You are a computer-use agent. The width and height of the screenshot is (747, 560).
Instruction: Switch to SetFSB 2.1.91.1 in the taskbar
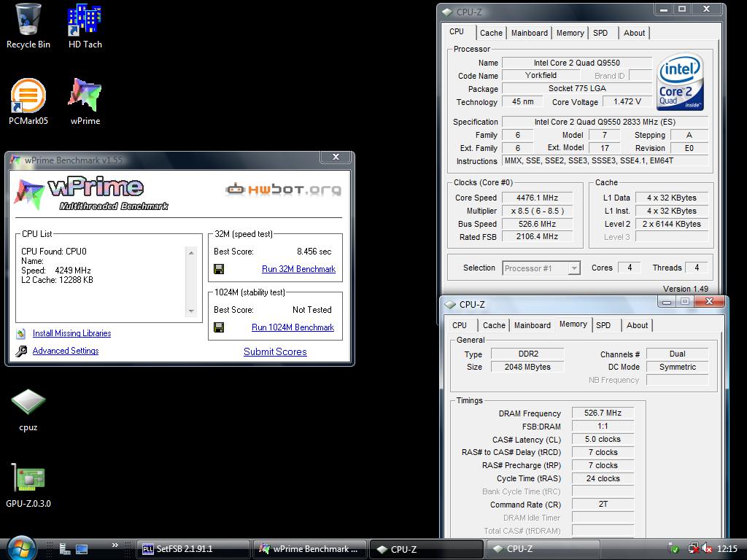coord(193,549)
